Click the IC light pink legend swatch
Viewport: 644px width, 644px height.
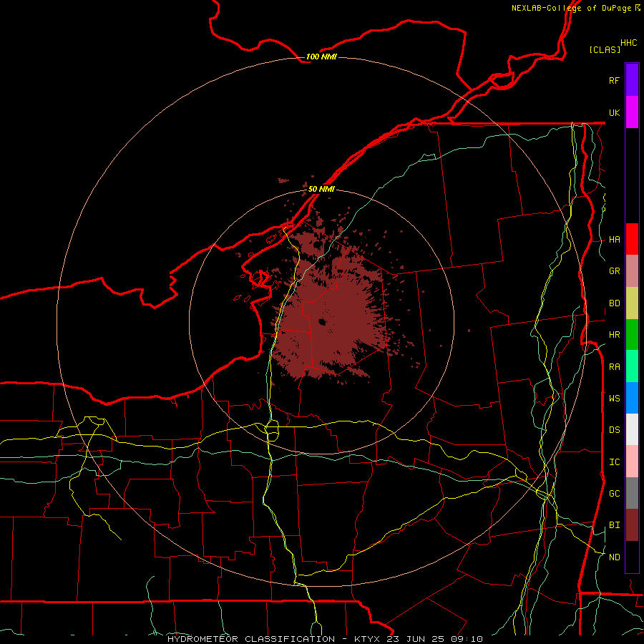[632, 462]
